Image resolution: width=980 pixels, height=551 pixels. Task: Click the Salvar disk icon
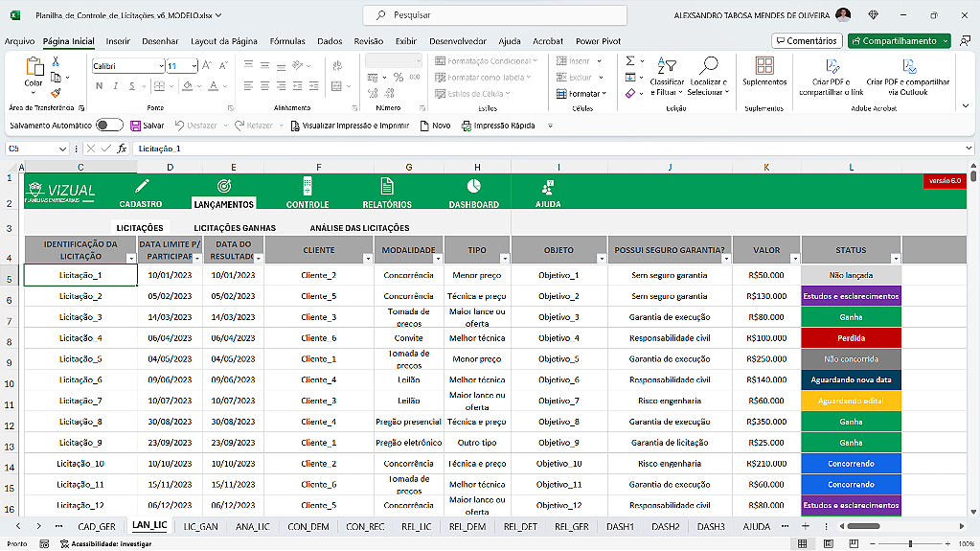pos(135,126)
